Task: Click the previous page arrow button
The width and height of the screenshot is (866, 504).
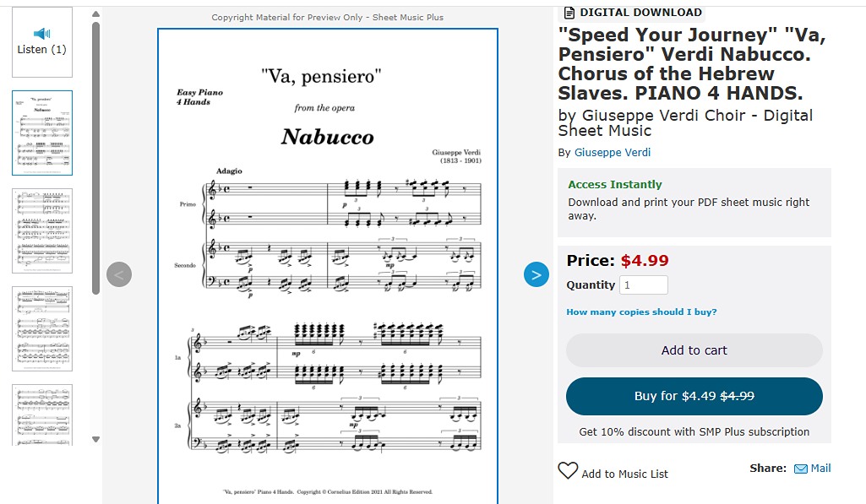Action: pyautogui.click(x=119, y=274)
